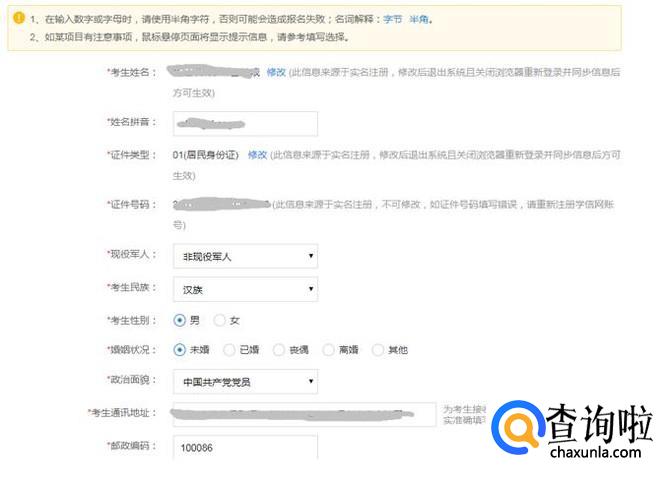Select 丧偶 marital status option

pos(279,350)
